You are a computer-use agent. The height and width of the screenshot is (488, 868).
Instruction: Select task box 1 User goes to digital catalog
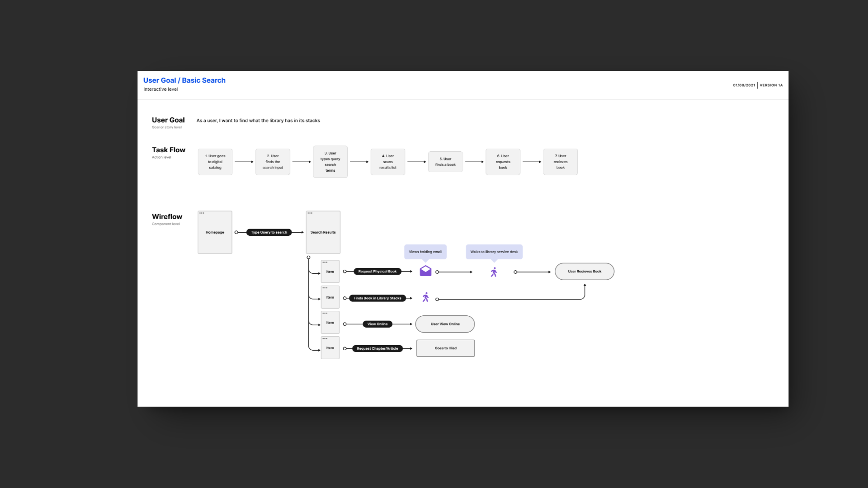coord(215,162)
